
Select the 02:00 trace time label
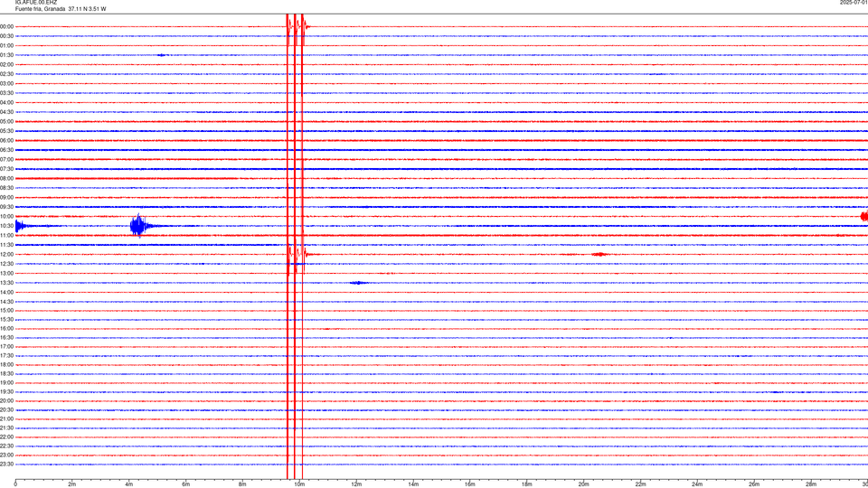tap(6, 65)
